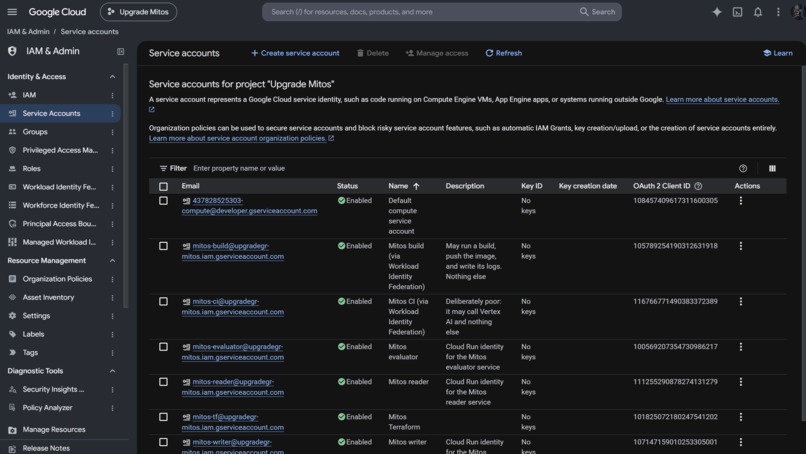Screen dimensions: 806x454
Task: Click Create service account button
Action: pos(295,53)
